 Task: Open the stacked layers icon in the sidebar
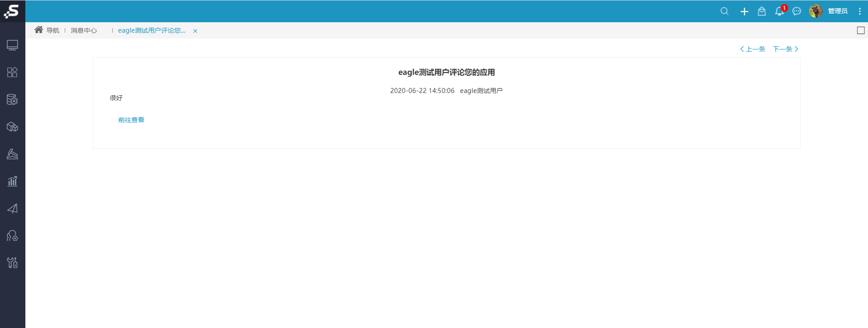(12, 154)
